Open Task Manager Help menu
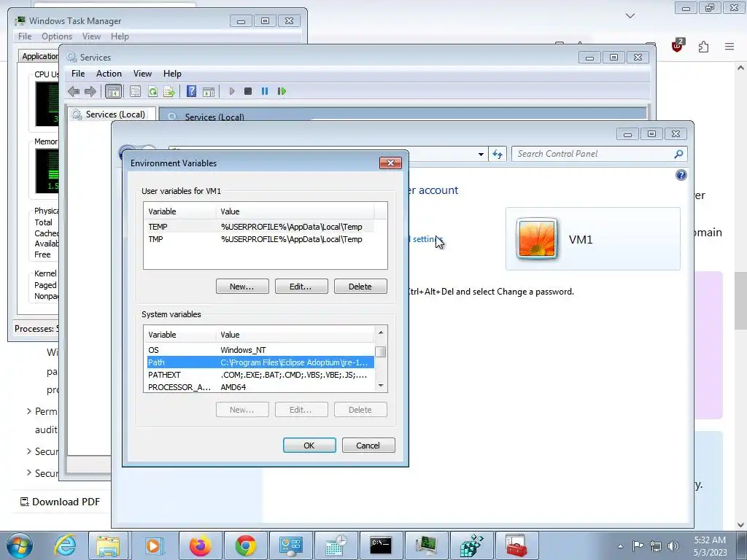This screenshot has height=560, width=747. click(120, 36)
